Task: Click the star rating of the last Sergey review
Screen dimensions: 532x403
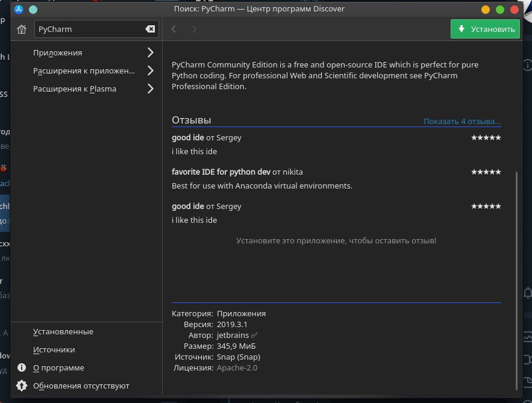Action: click(486, 206)
